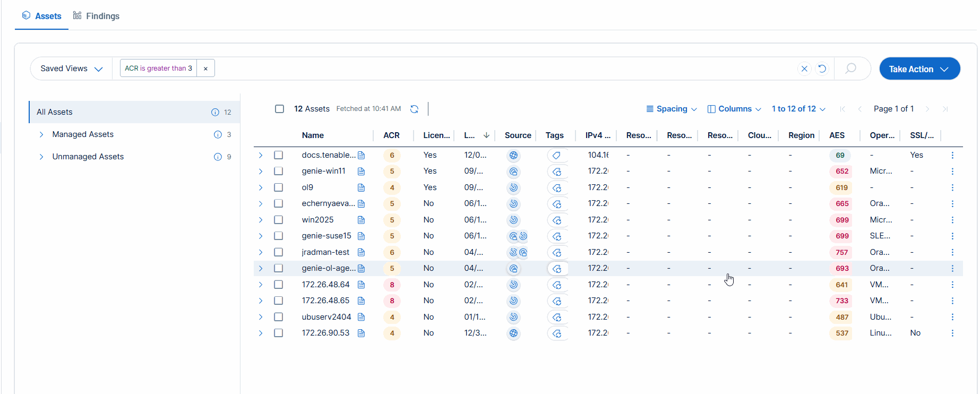Remove the ACR is greater than 3 filter
Image resolution: width=980 pixels, height=394 pixels.
point(205,68)
